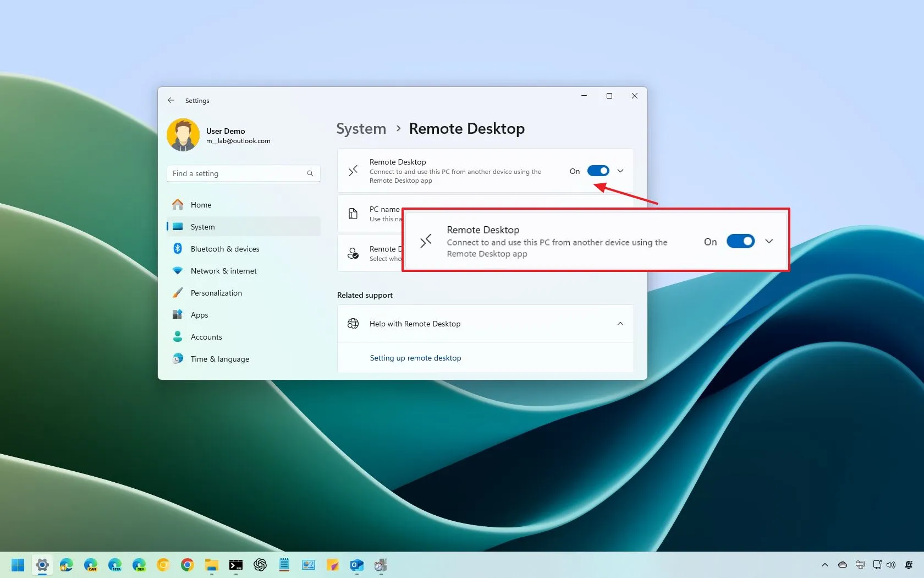Open Microsoft Edge Dev from the taskbar
The width and height of the screenshot is (924, 578).
coord(139,565)
